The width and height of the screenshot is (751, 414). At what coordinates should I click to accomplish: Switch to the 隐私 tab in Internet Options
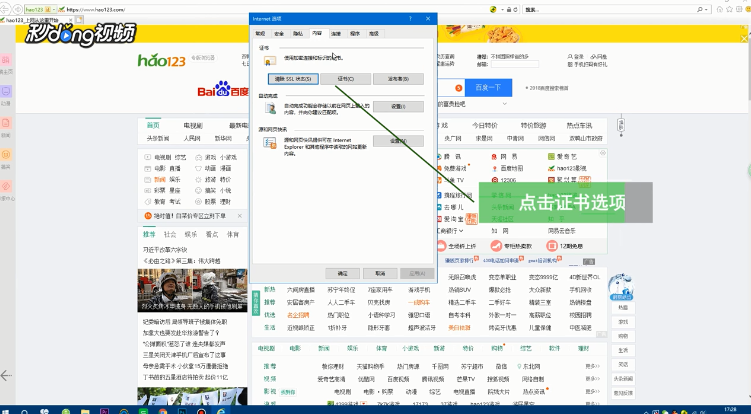[x=298, y=34]
